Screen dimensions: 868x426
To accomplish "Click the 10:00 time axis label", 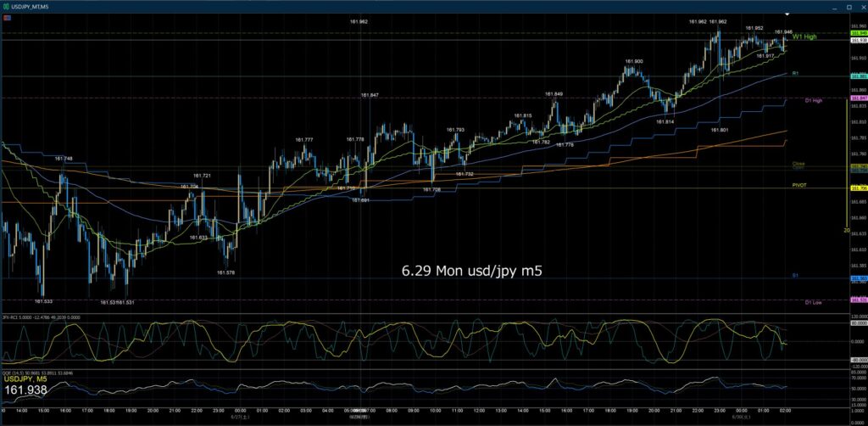I will (435, 411).
